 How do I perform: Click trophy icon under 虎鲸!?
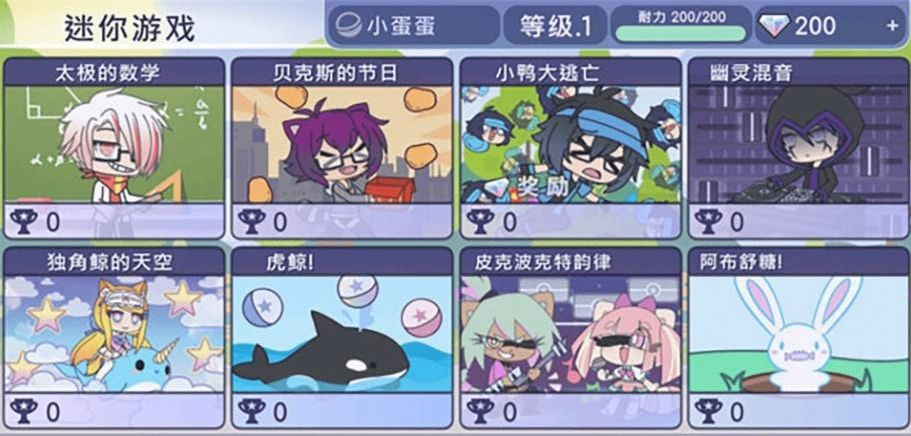pyautogui.click(x=252, y=411)
